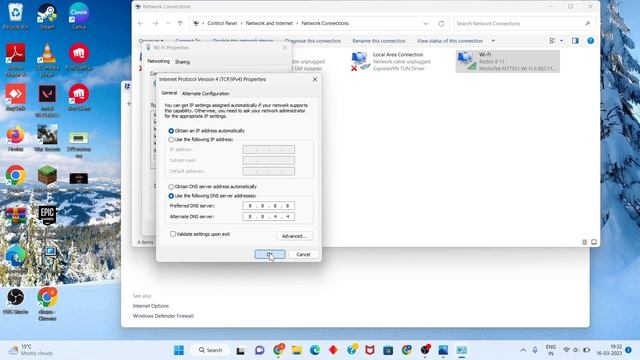Switch to the Alternate Configuration tab
The image size is (640, 360).
coord(205,93)
